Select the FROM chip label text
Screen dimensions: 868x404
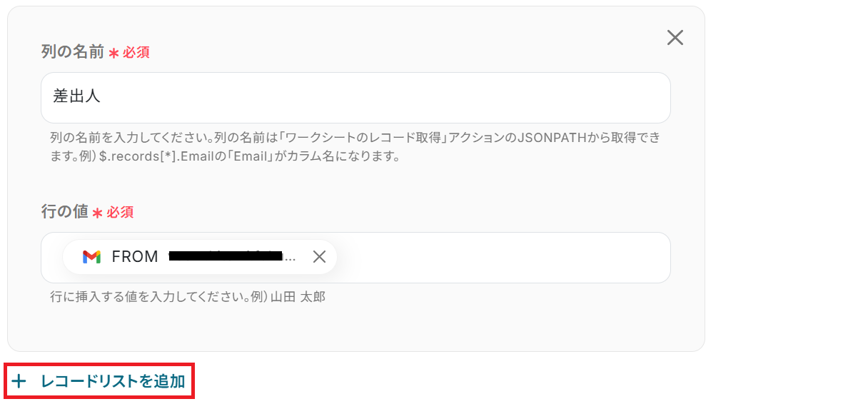(135, 257)
